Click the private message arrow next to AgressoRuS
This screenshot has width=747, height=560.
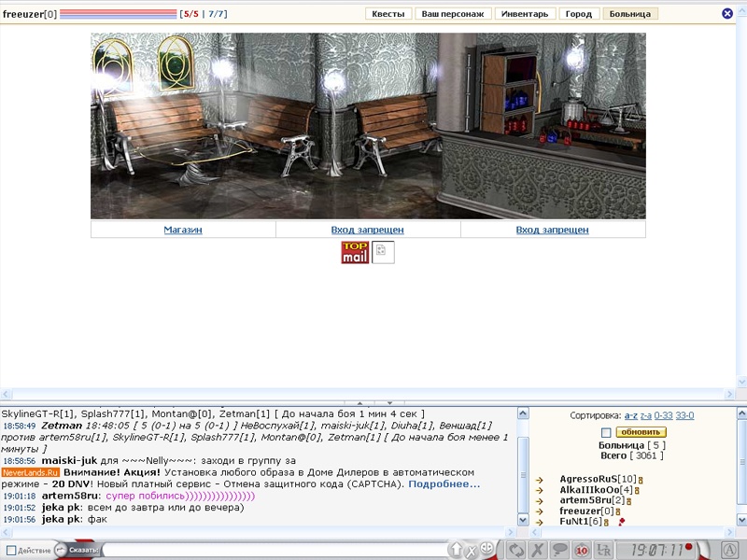540,480
